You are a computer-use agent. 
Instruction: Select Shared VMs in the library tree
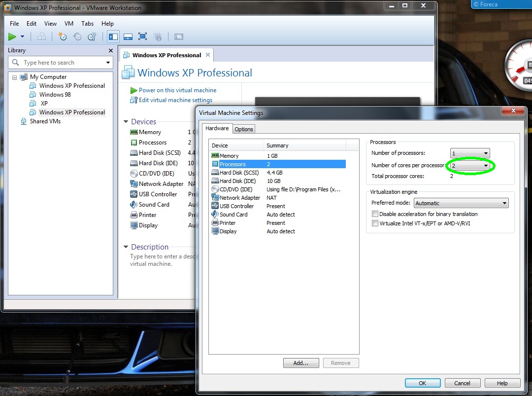(45, 121)
